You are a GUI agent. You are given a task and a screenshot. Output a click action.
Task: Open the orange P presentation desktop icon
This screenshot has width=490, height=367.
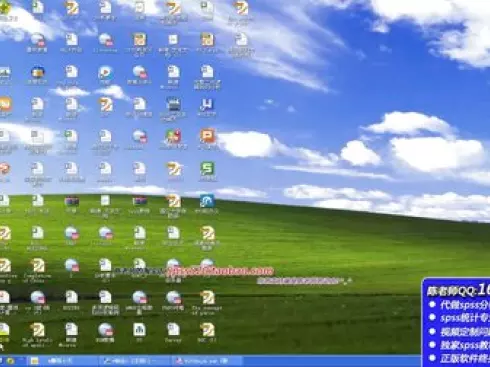click(207, 136)
